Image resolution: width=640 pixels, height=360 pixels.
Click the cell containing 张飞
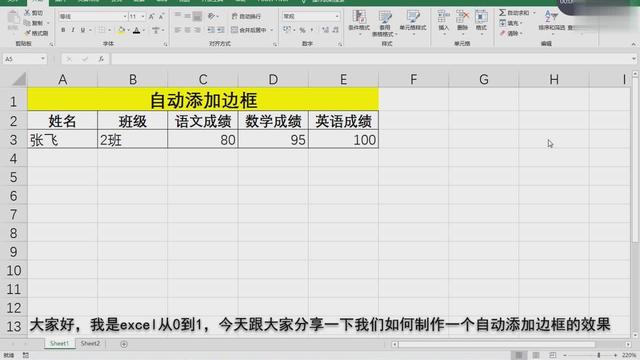click(x=62, y=140)
